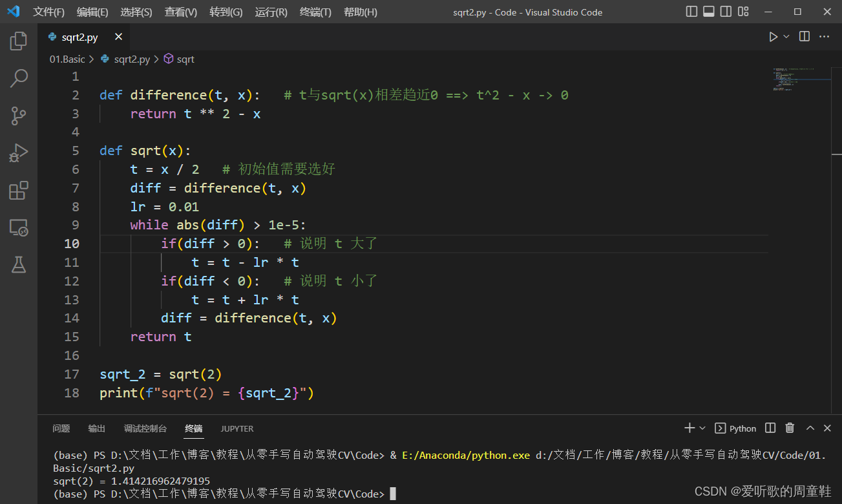This screenshot has width=842, height=504.
Task: Toggle the secondary sidebar layout button
Action: pos(726,12)
